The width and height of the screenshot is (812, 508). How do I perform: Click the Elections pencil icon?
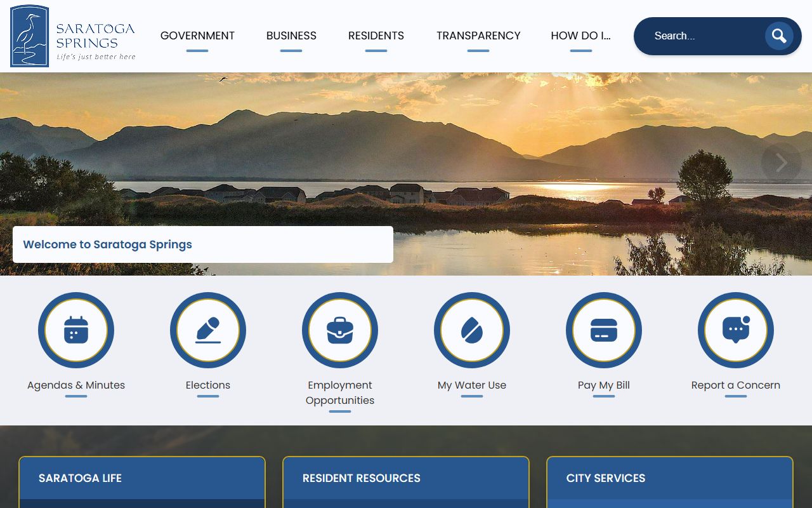coord(208,330)
